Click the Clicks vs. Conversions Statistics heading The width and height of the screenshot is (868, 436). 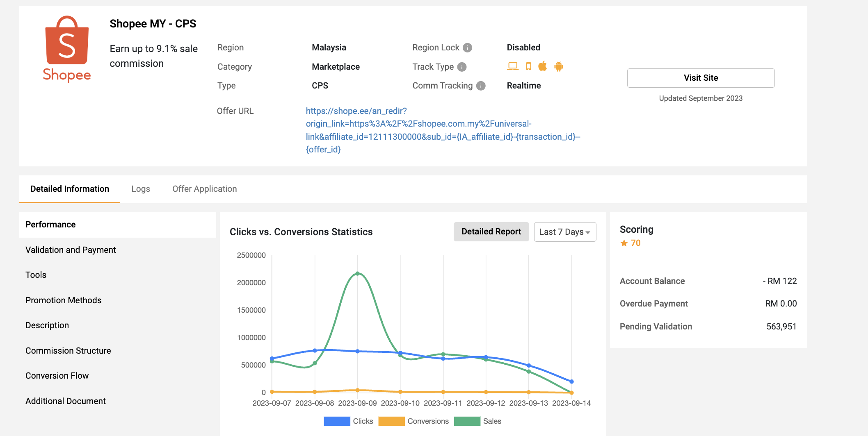[x=301, y=232]
